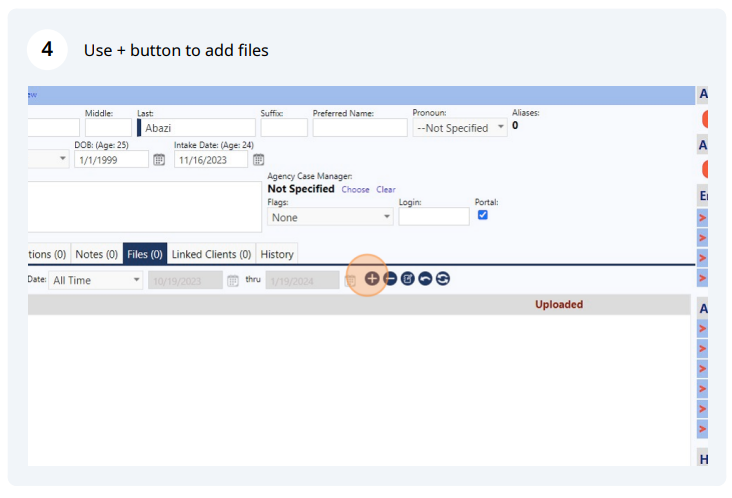Toggle the Portal checkbox
The height and width of the screenshot is (498, 732).
point(483,215)
